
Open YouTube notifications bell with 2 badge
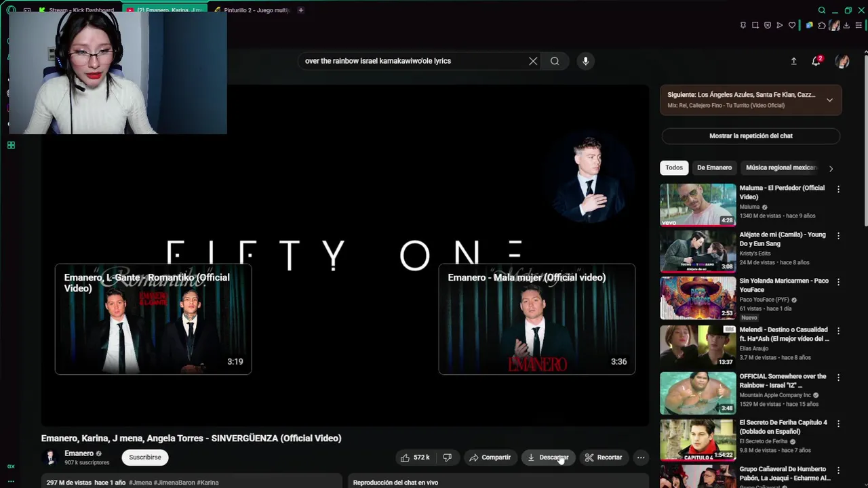click(816, 61)
